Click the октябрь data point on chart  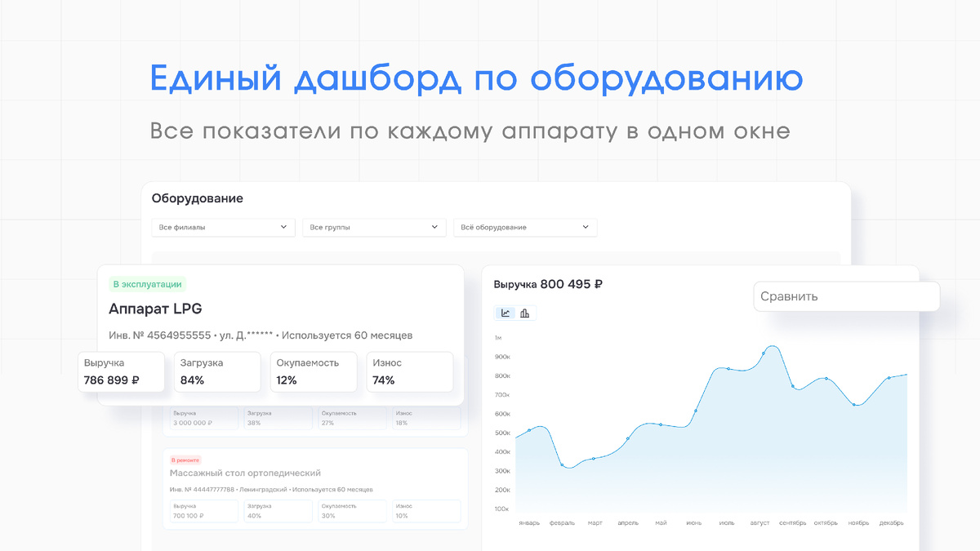point(826,379)
